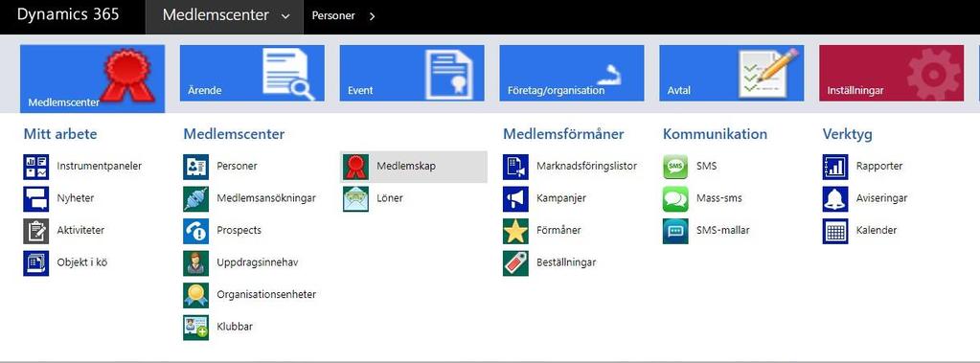The height and width of the screenshot is (363, 980).
Task: Open the Instrumentpaneler link
Action: coord(100,167)
